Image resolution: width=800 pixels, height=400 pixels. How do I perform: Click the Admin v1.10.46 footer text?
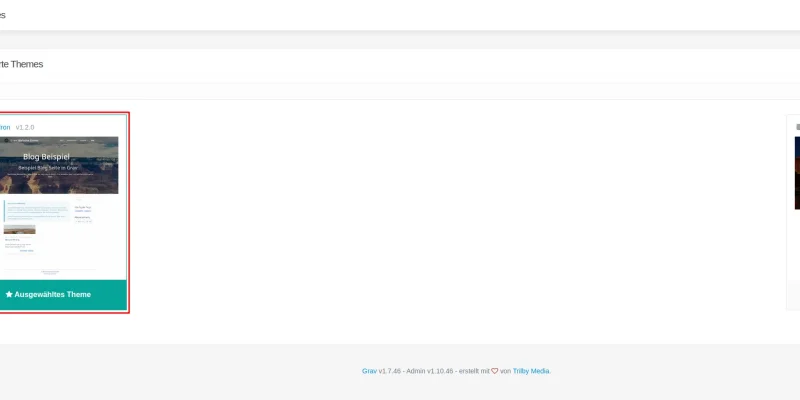[429, 371]
